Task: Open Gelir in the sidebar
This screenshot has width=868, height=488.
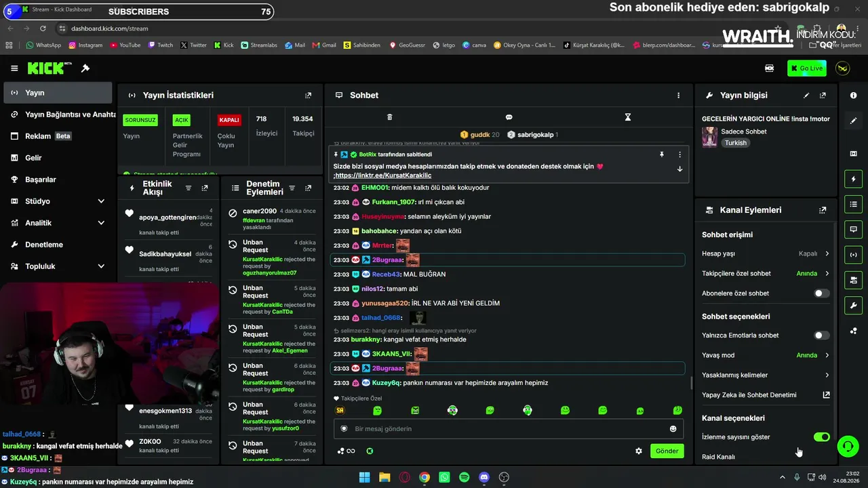Action: coord(58,158)
